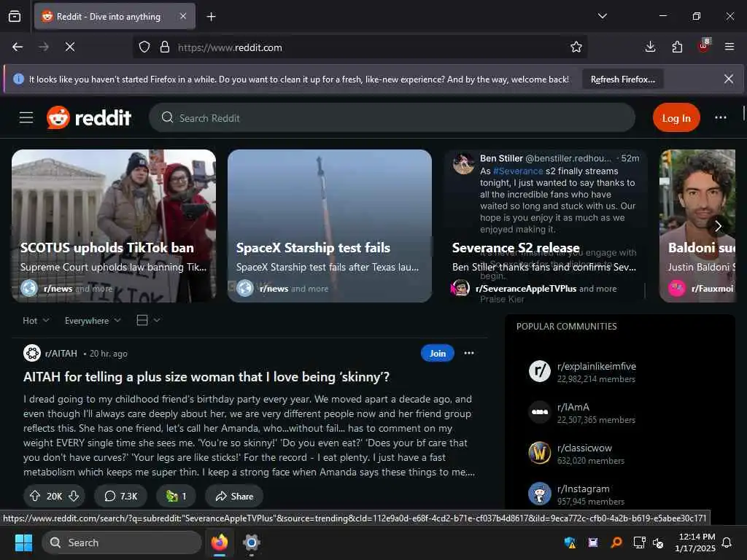The width and height of the screenshot is (747, 560).
Task: Downvote the AITAH post
Action: 74,496
